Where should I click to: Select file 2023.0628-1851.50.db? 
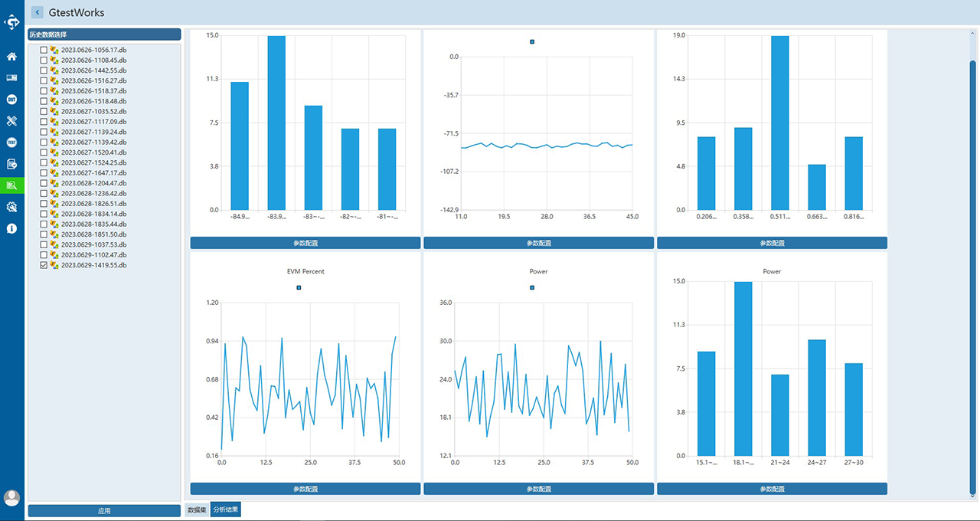(94, 234)
